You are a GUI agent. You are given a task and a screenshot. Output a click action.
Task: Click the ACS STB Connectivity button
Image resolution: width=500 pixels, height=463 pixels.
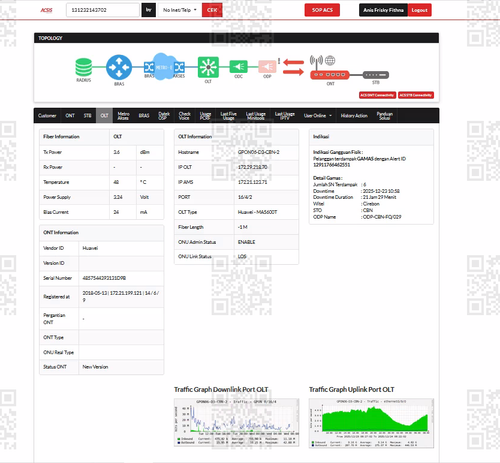(x=416, y=95)
